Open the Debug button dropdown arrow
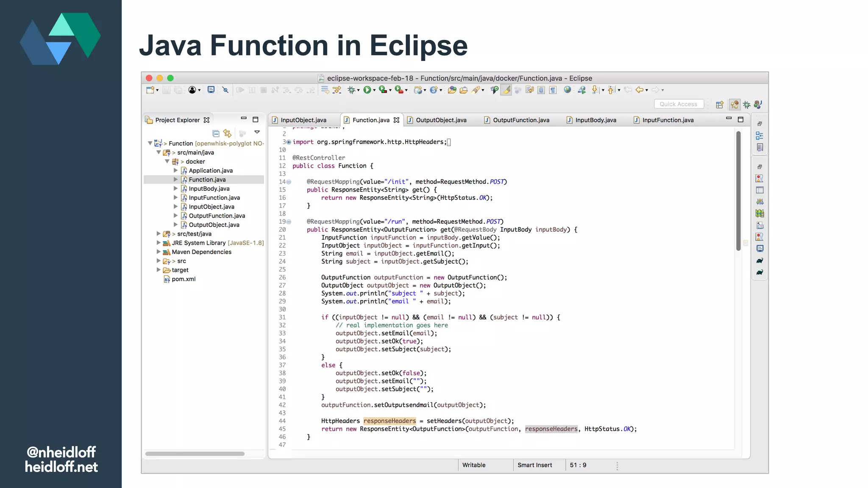The width and height of the screenshot is (868, 488). point(359,90)
